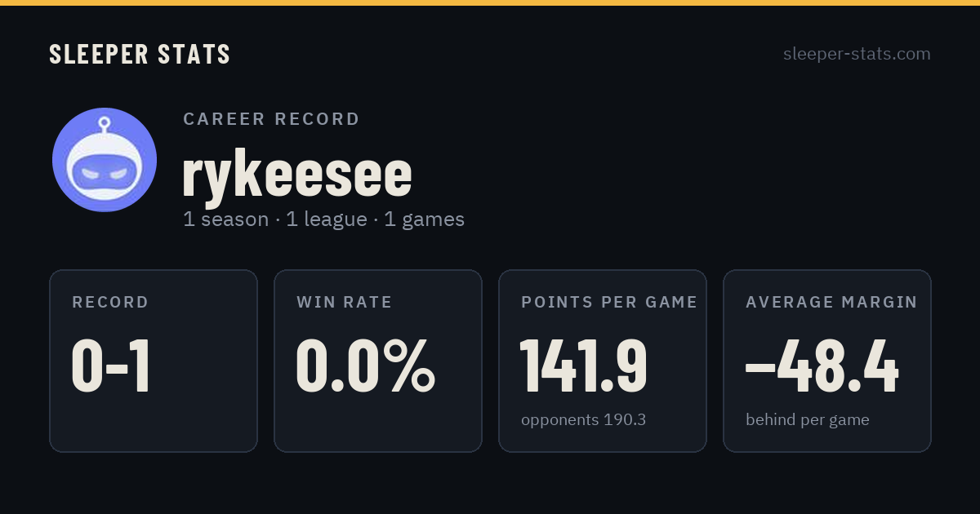Click the −48.4 margin value
The height and width of the screenshot is (514, 980).
[822, 366]
